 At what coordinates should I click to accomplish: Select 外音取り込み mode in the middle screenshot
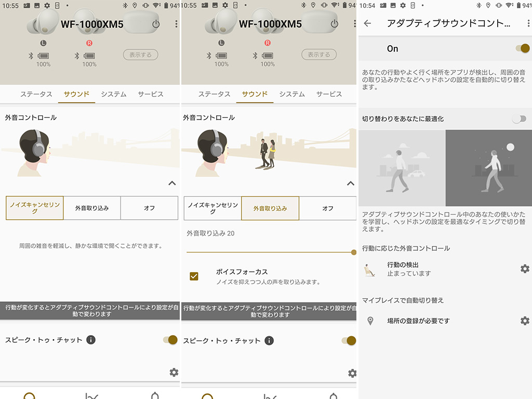pos(270,208)
